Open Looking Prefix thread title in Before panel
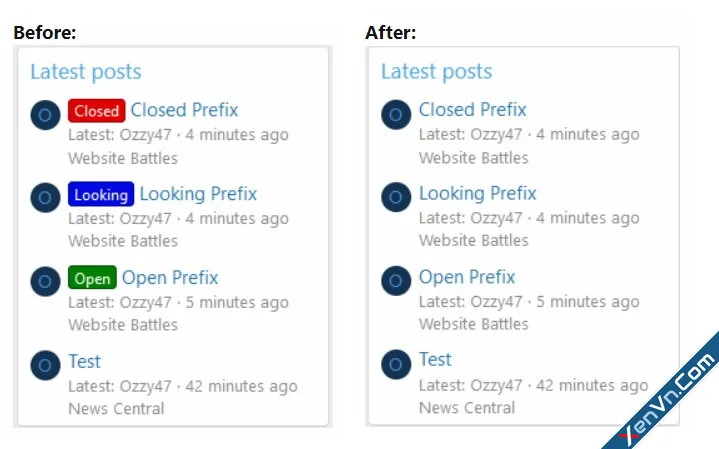This screenshot has height=449, width=719. coord(198,194)
